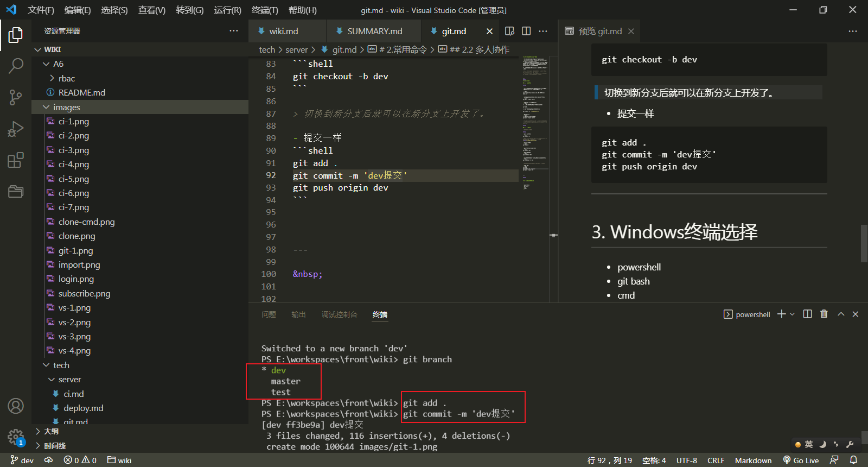The height and width of the screenshot is (467, 868).
Task: Change indentation via 空格: 4
Action: point(654,460)
